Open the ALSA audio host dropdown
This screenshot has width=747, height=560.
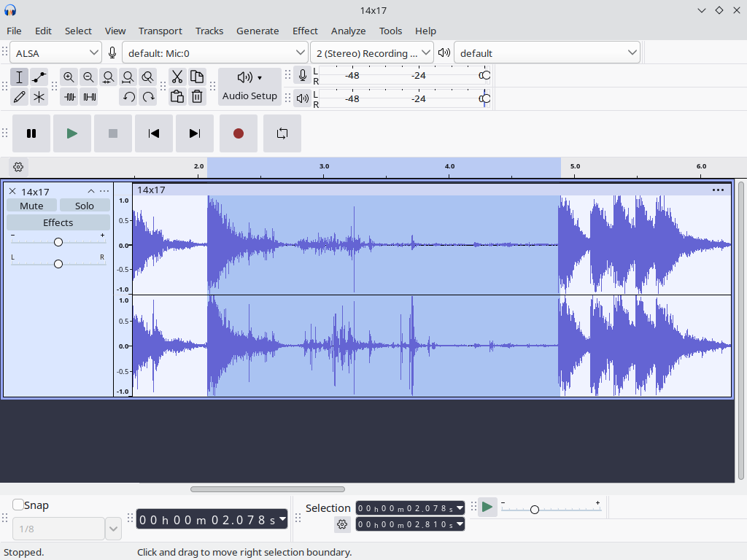click(56, 52)
